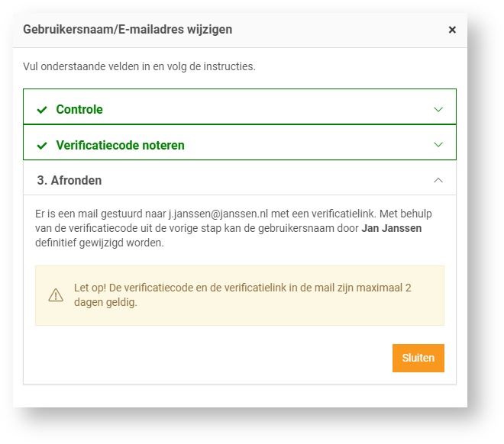Open the Verificatiecode noteren step header
The image size is (504, 444).
[120, 145]
